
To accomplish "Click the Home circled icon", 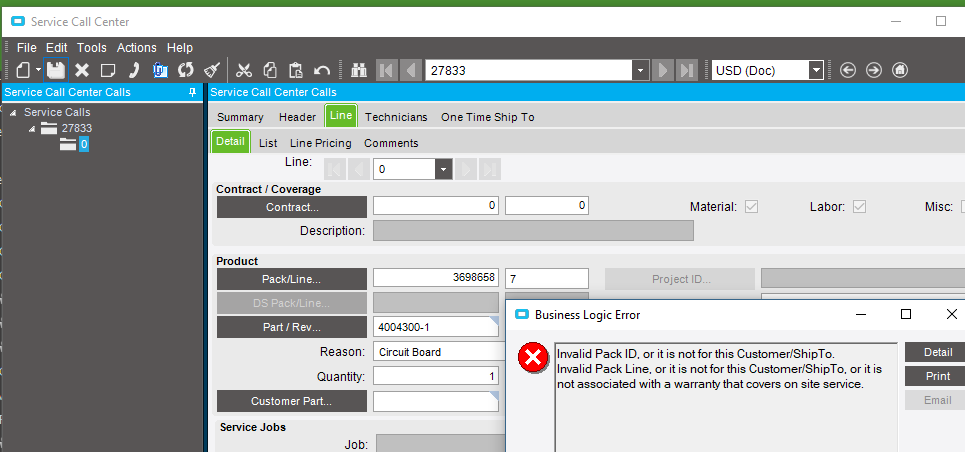I will pyautogui.click(x=900, y=70).
